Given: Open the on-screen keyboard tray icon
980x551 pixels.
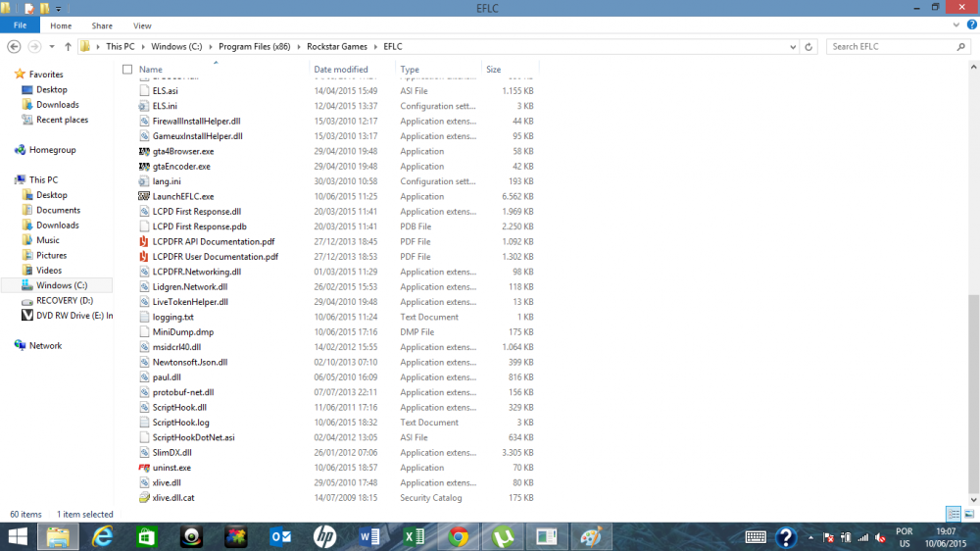Looking at the screenshot, I should point(756,537).
